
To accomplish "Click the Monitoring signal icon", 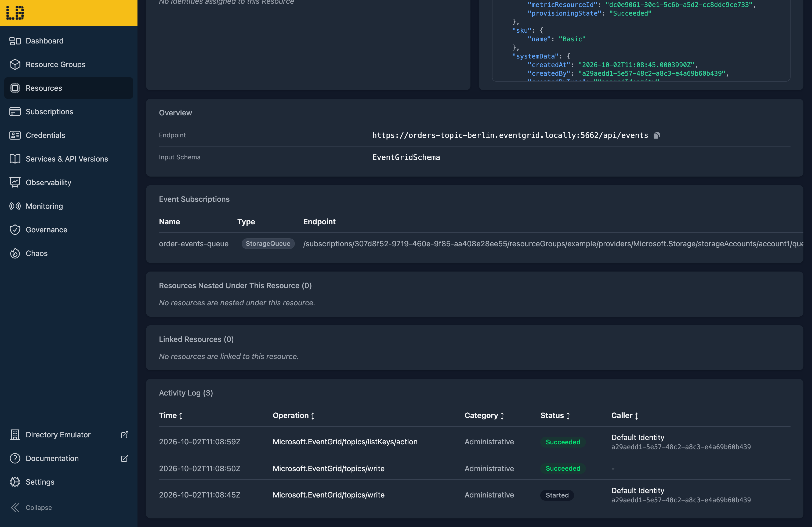I will 15,206.
